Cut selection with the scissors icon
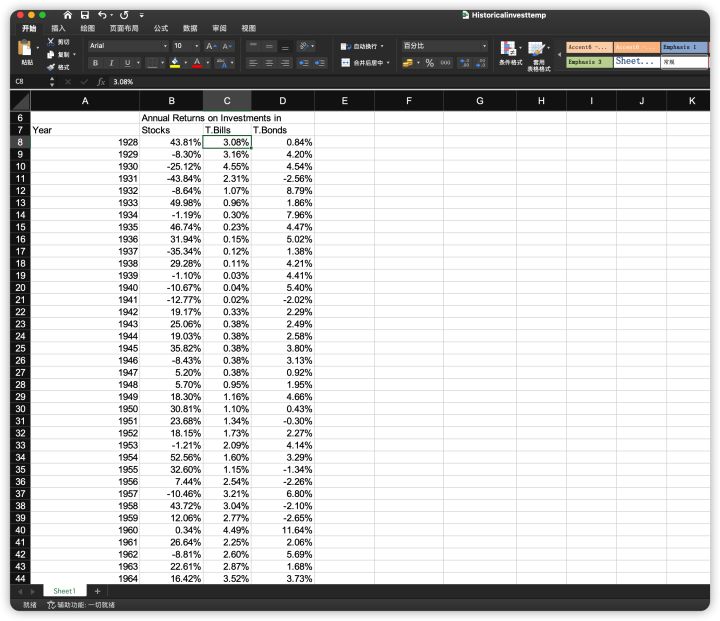 tap(51, 42)
